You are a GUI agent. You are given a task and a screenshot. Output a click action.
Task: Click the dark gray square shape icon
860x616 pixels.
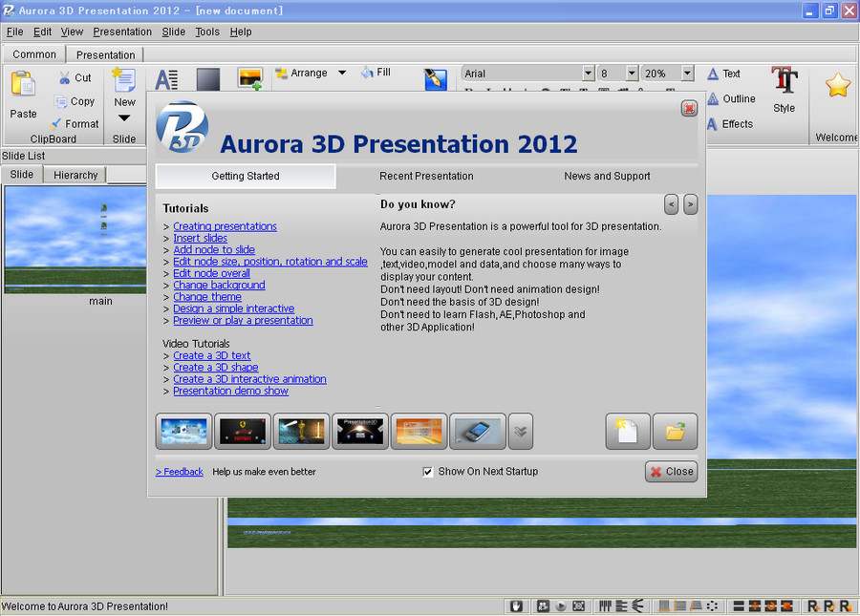208,79
